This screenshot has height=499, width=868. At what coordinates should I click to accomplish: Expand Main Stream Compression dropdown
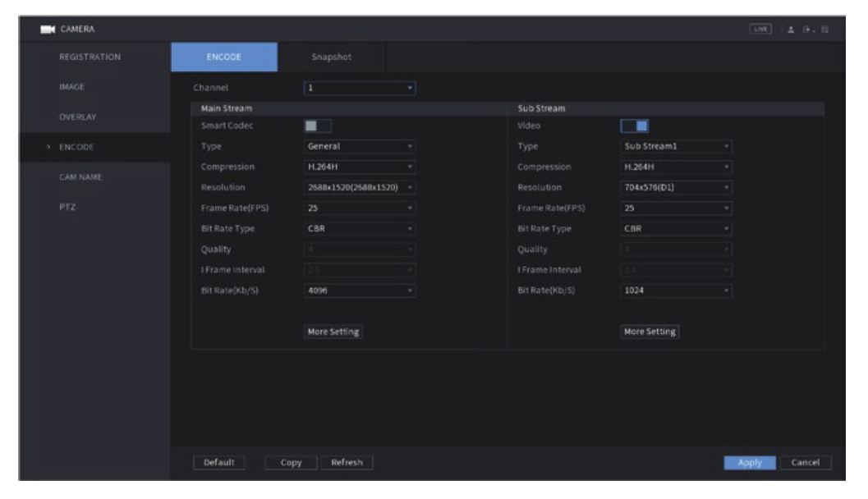tap(359, 167)
